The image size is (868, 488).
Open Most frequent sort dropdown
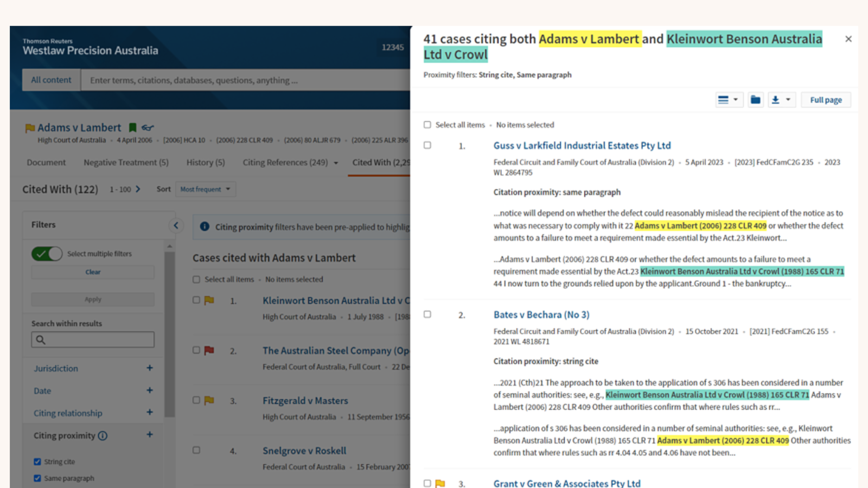tap(206, 189)
